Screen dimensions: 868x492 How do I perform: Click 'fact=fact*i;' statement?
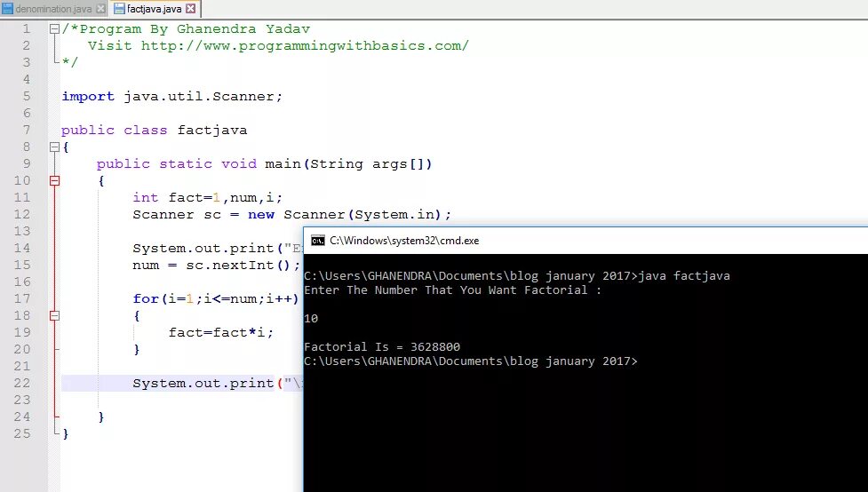tap(221, 333)
